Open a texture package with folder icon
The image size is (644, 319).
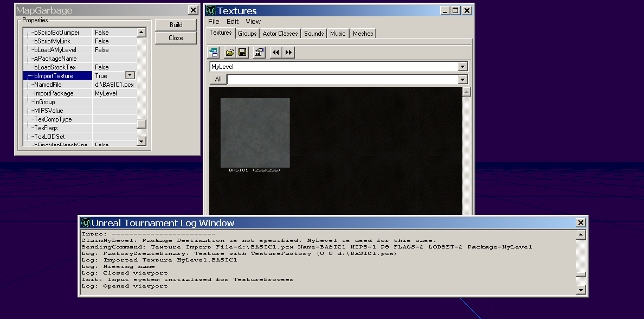(x=230, y=53)
